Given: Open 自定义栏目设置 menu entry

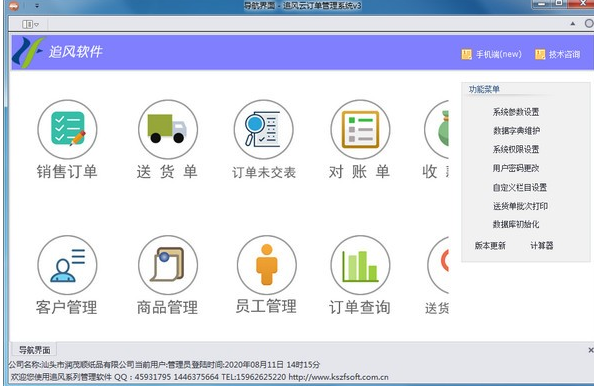Looking at the screenshot, I should (520, 187).
